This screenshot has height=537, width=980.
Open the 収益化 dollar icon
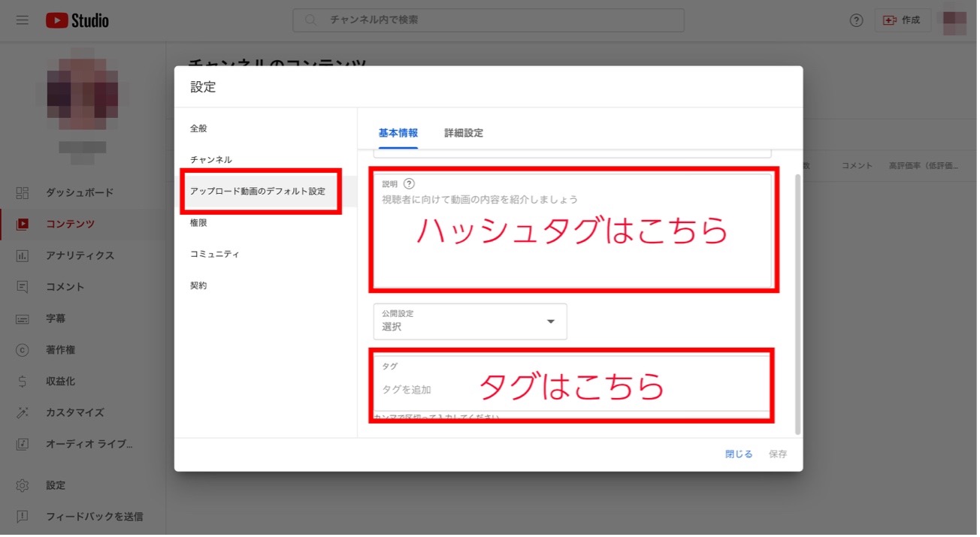pos(23,382)
